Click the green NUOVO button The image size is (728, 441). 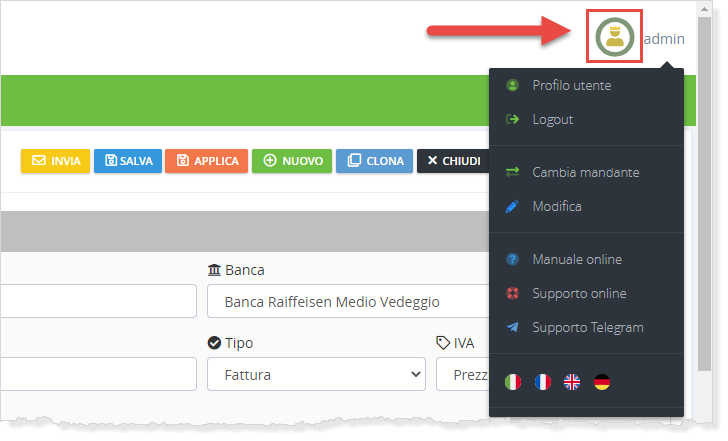point(292,161)
